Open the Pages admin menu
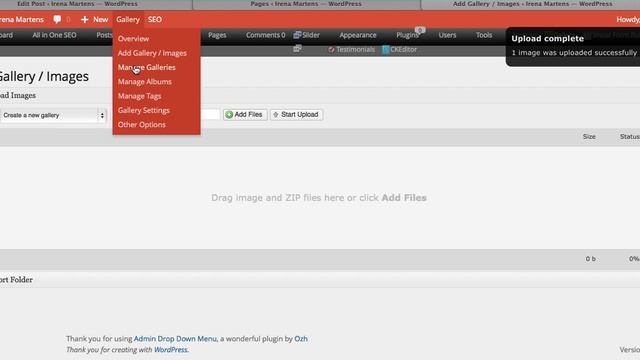This screenshot has height=360, width=640. (x=217, y=35)
